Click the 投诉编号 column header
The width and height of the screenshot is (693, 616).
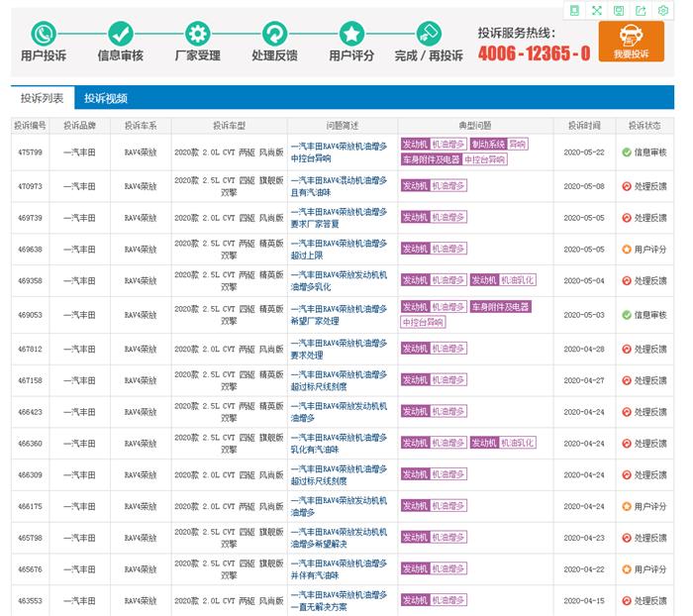[30, 126]
